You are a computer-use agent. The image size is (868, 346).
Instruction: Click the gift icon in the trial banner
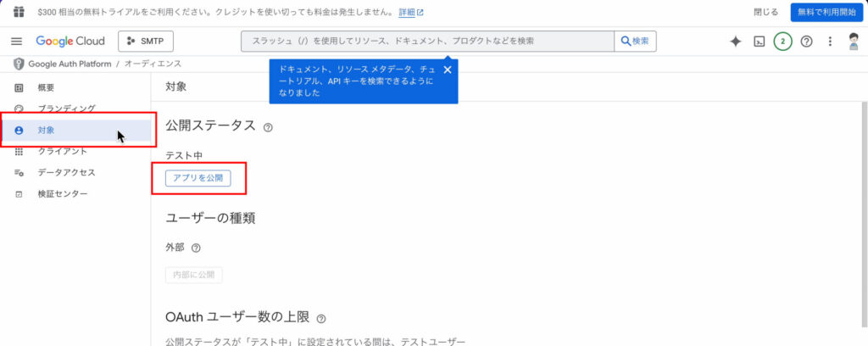[x=19, y=12]
